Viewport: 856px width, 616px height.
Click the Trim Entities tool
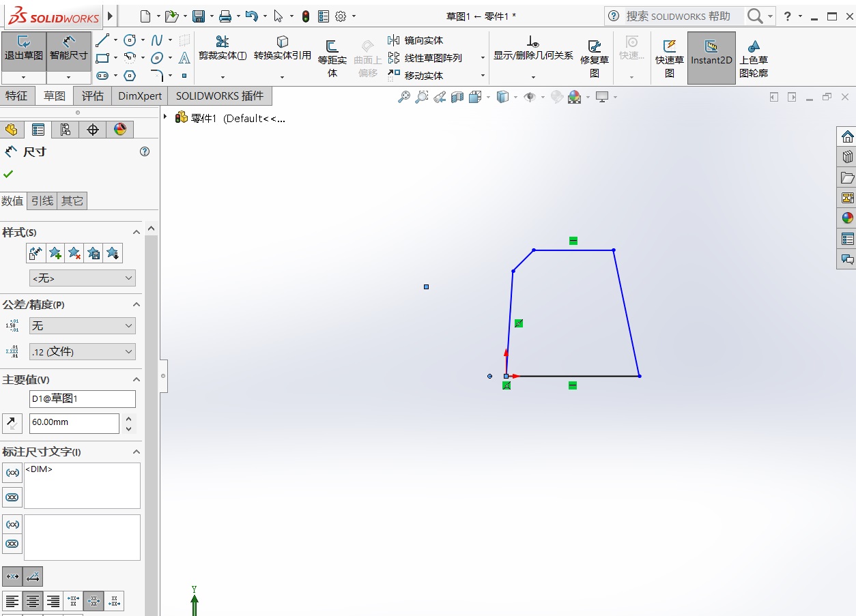tap(223, 48)
